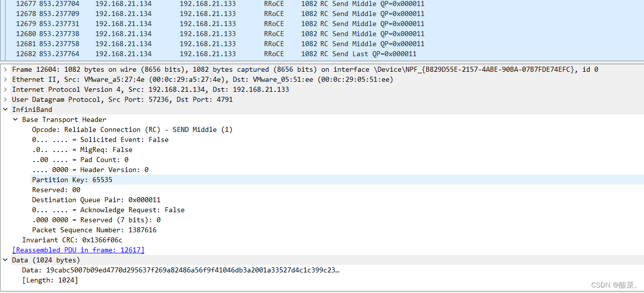Collapse the Base Transport Header subtree
Image resolution: width=644 pixels, height=293 pixels.
point(15,119)
